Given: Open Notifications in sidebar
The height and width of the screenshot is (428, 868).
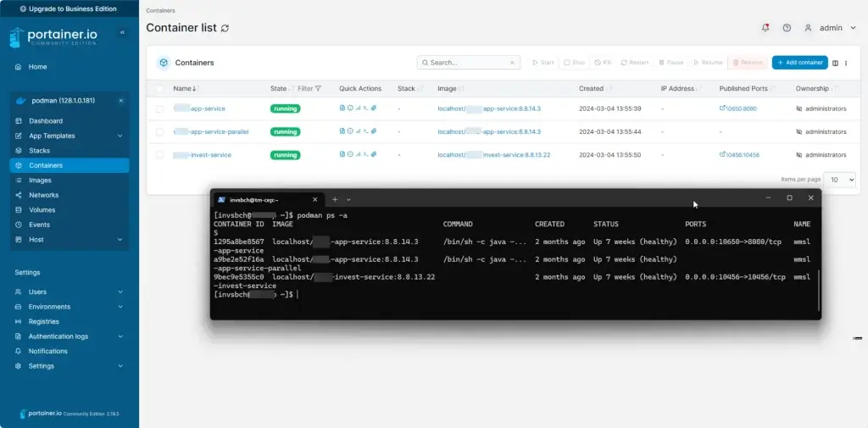Looking at the screenshot, I should (70, 351).
